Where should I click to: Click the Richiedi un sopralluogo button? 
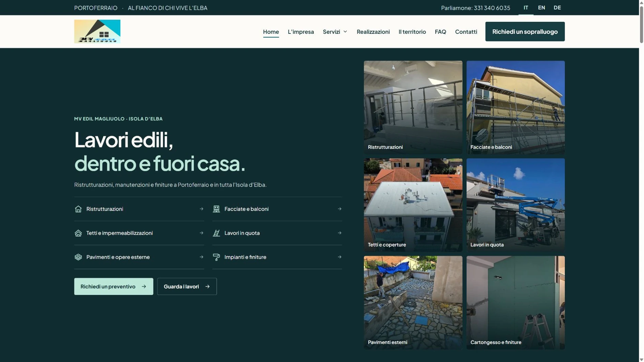[x=525, y=32]
